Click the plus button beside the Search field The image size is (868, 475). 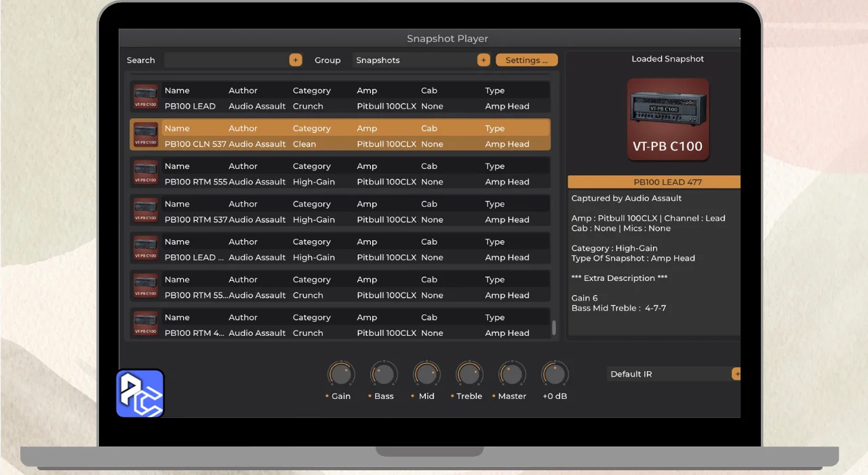[296, 60]
